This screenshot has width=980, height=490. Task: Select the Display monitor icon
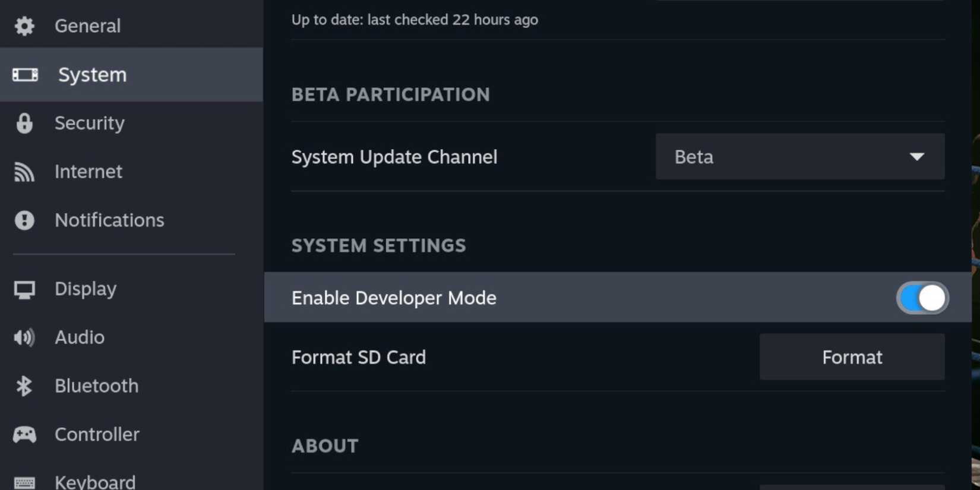coord(24,289)
